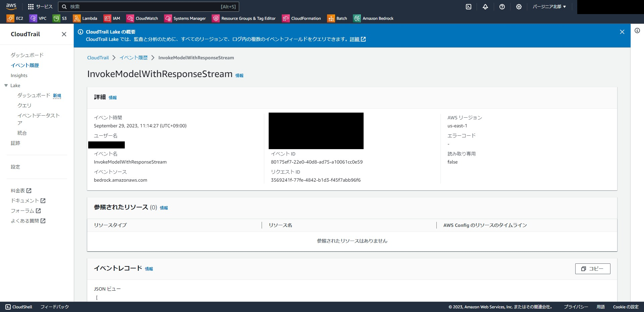Screen dimensions: 644x312
Task: Open the S3 service shortcut
Action: [60, 18]
